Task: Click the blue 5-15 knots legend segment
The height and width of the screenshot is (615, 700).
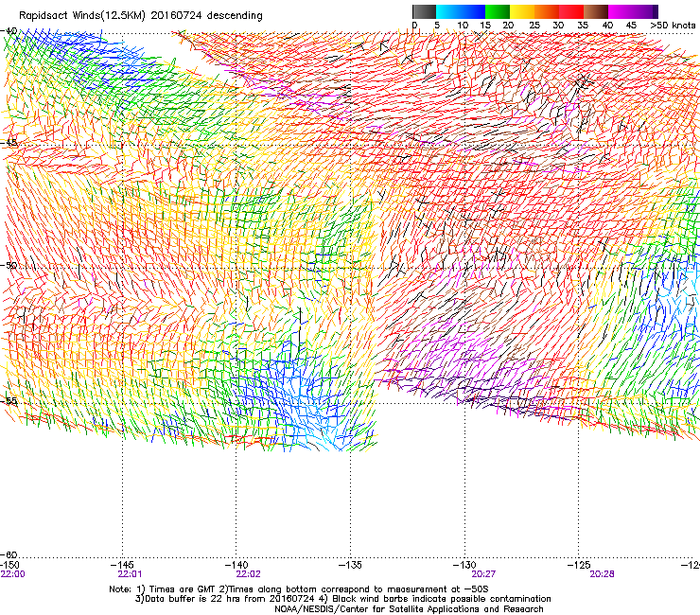Action: click(x=461, y=11)
